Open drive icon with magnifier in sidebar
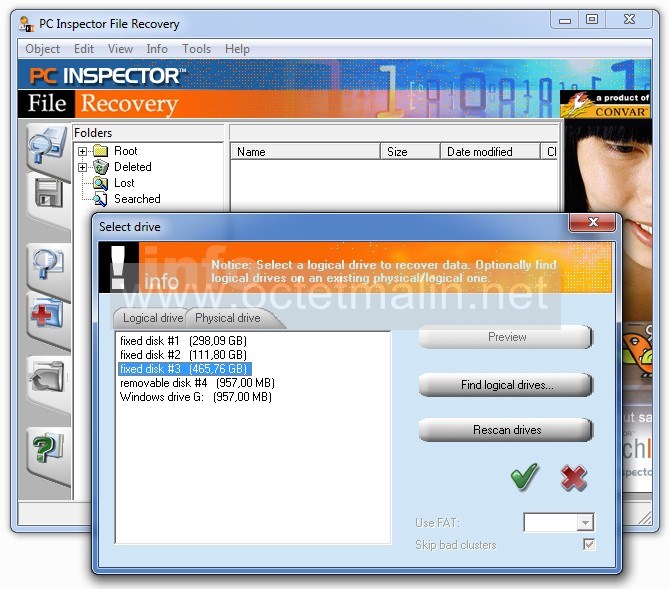 click(48, 146)
